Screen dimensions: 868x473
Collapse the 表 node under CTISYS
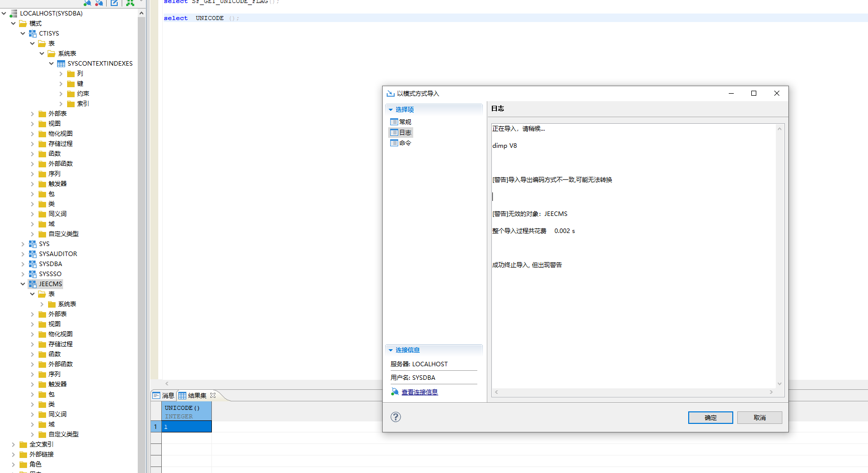pos(33,44)
